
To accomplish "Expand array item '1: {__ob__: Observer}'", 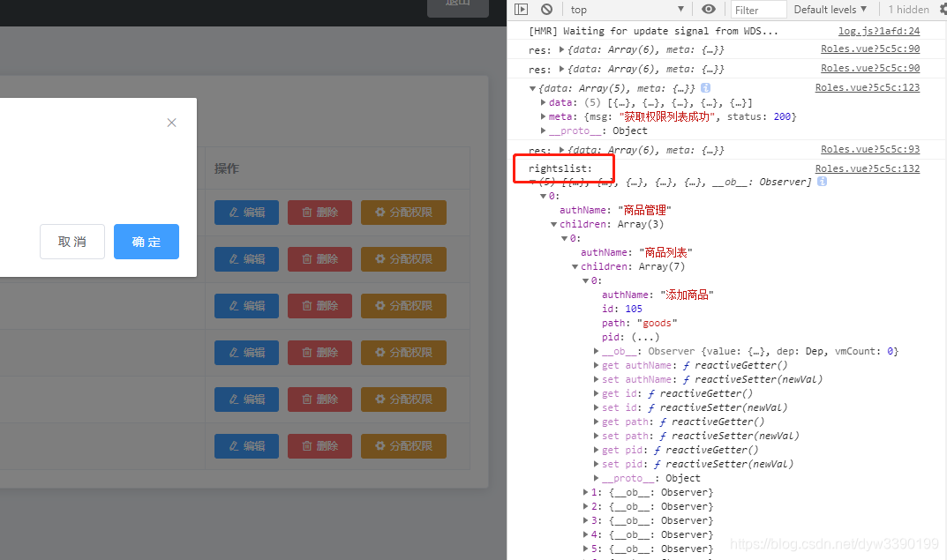I will pos(585,492).
